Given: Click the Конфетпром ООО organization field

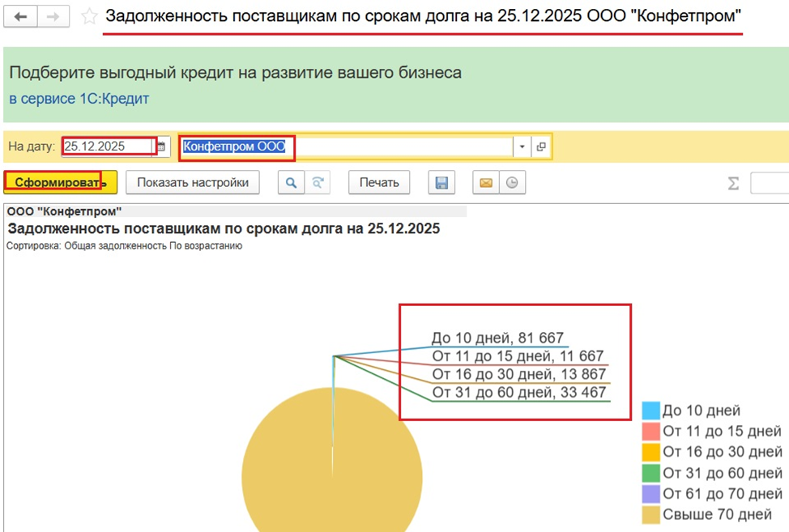Looking at the screenshot, I should click(x=348, y=147).
